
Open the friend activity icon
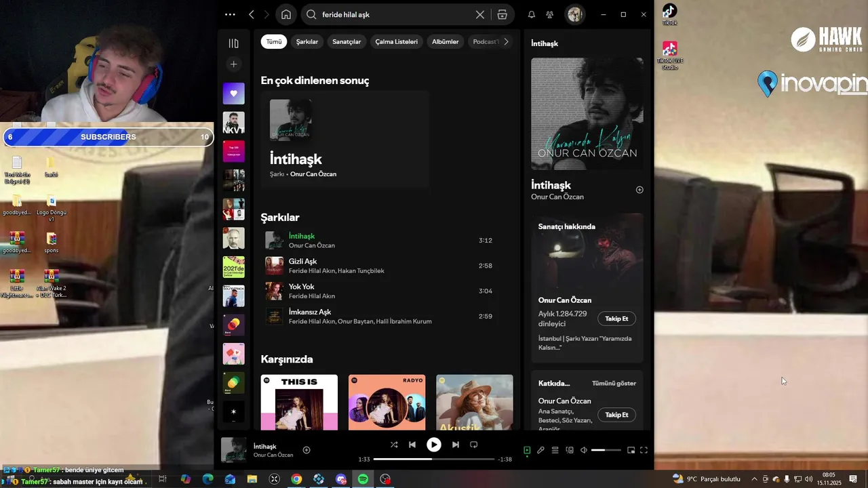(x=550, y=14)
